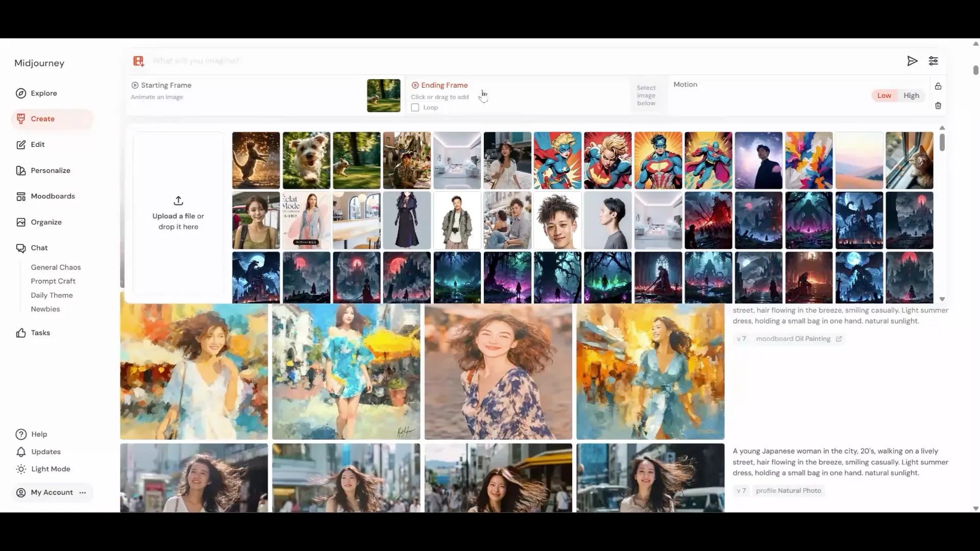
Task: Delete the prompt using trash icon
Action: [x=938, y=106]
